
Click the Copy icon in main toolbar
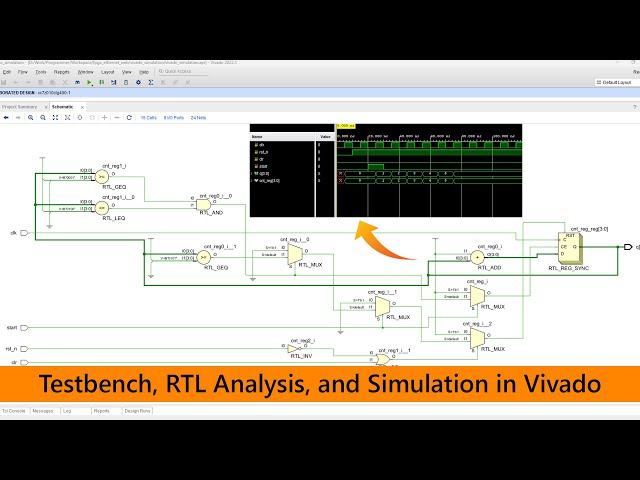[x=40, y=82]
